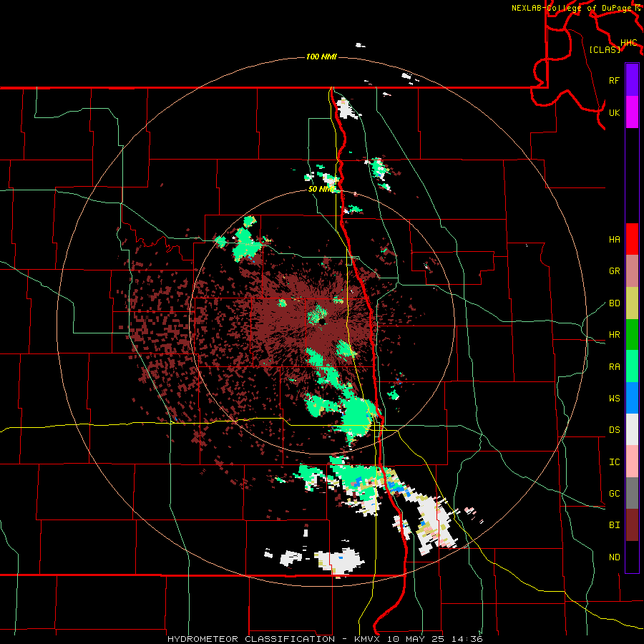Click the "RA" legend label
Viewport: 644px width, 644px height.
pos(614,367)
